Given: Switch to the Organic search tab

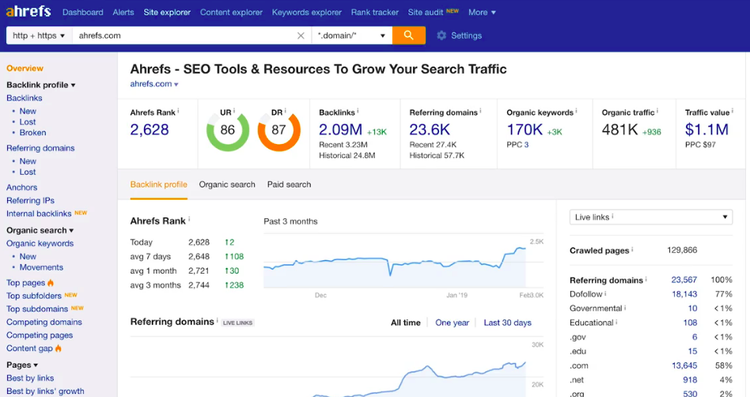Looking at the screenshot, I should (x=227, y=185).
